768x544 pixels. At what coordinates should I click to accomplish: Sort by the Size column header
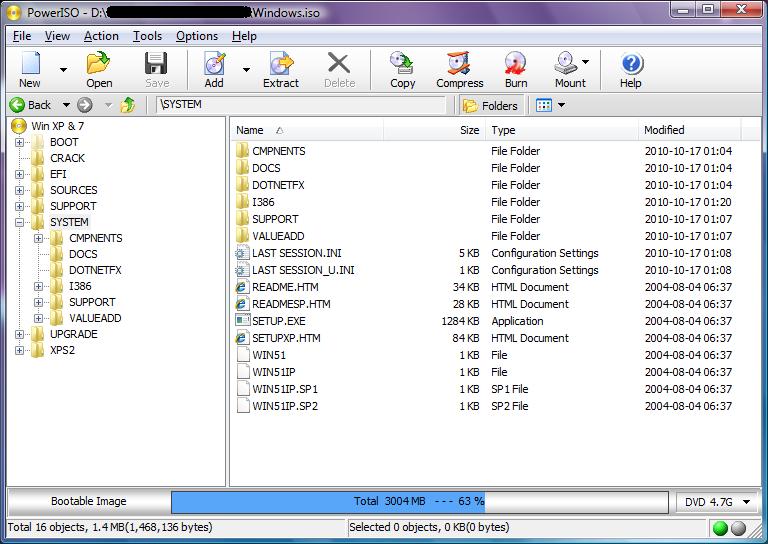[x=434, y=130]
